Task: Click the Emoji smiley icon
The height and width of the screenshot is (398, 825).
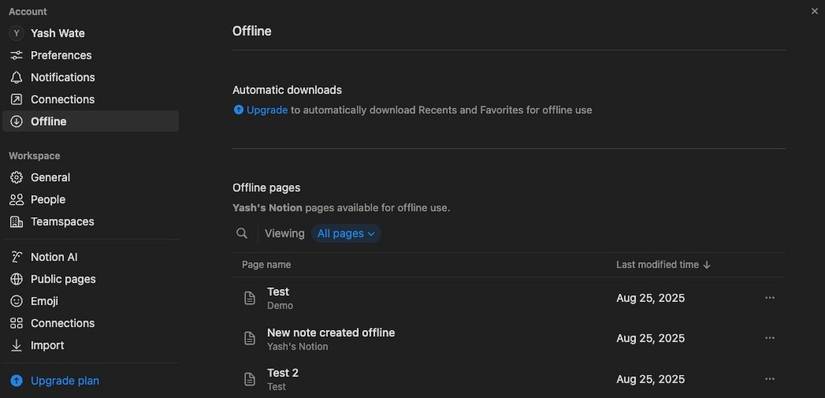Action: coord(17,301)
